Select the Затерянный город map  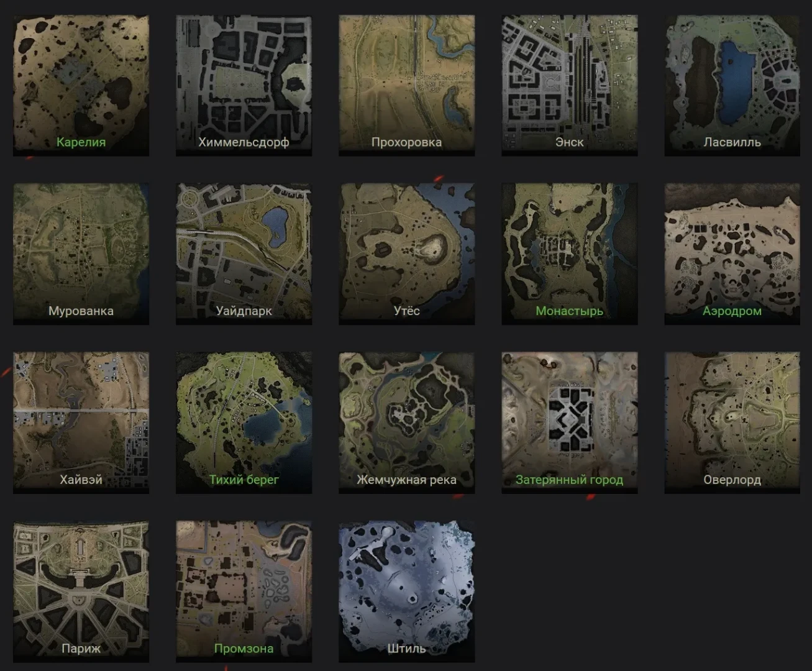click(569, 422)
